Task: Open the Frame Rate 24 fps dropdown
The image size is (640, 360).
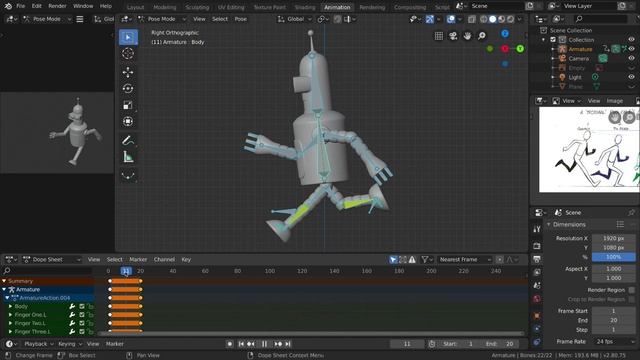Action: tap(613, 342)
